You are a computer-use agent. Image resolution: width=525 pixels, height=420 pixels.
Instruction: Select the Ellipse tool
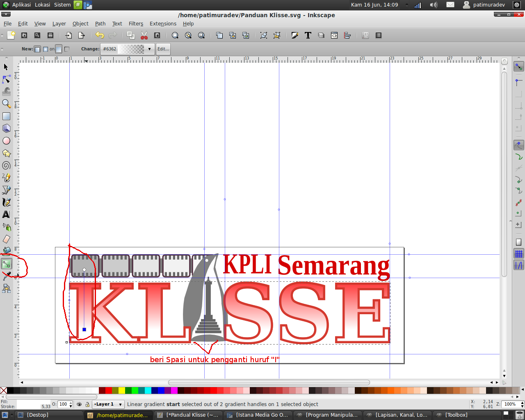[6, 141]
